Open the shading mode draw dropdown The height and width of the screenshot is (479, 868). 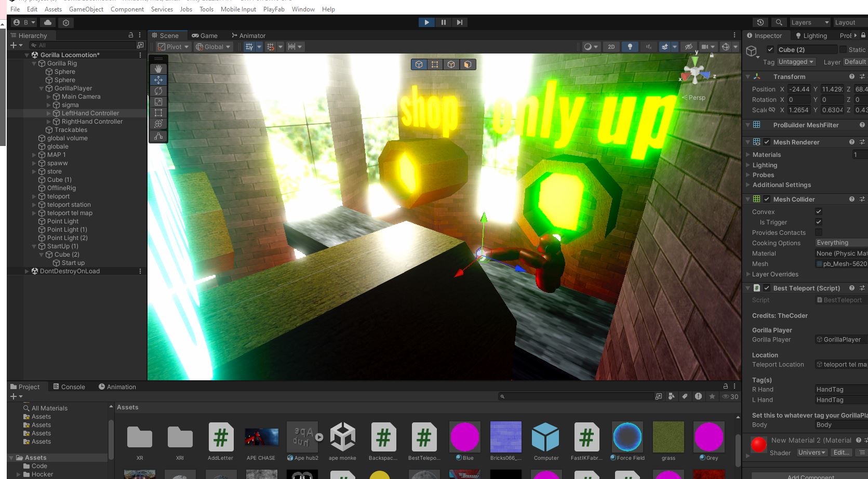(591, 47)
